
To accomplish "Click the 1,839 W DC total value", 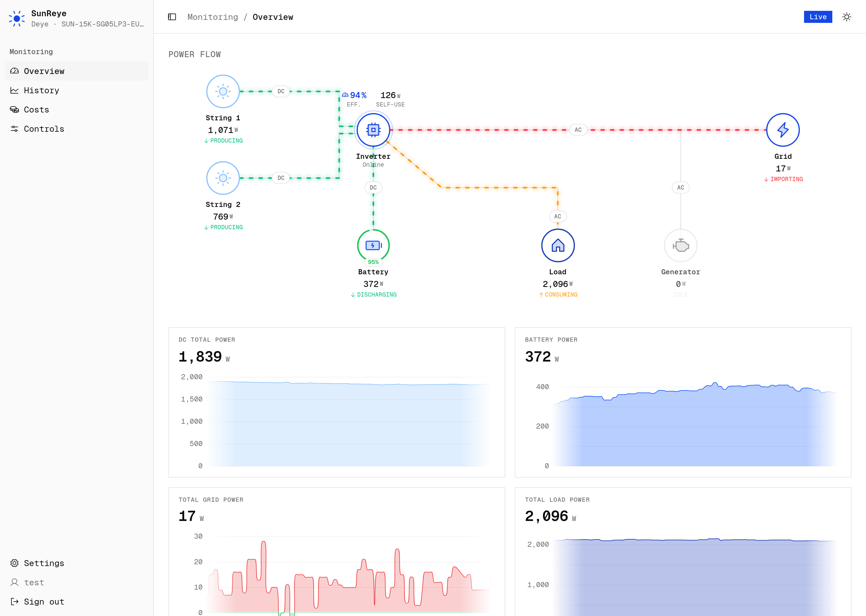I will pyautogui.click(x=204, y=357).
